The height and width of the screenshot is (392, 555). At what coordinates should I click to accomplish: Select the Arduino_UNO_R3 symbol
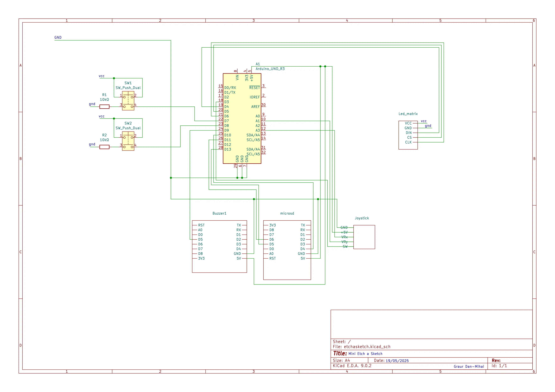(242, 118)
